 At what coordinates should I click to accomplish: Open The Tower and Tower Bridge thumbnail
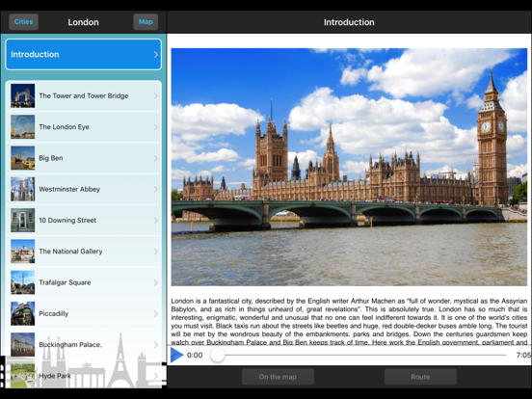tap(23, 95)
